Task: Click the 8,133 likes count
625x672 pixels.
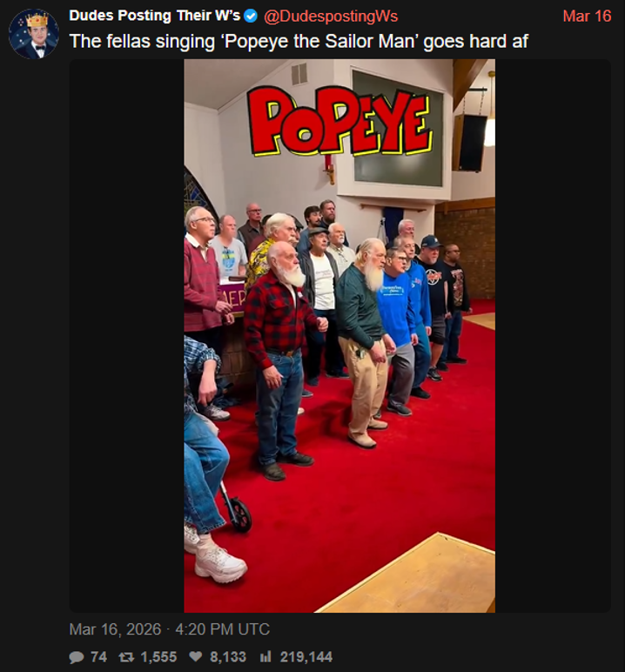Action: (228, 657)
